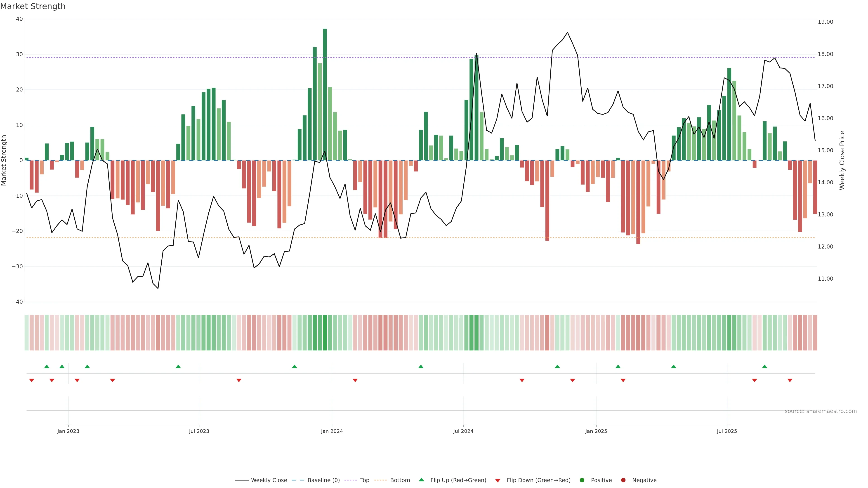Click the Market Strength chart title

(x=33, y=6)
